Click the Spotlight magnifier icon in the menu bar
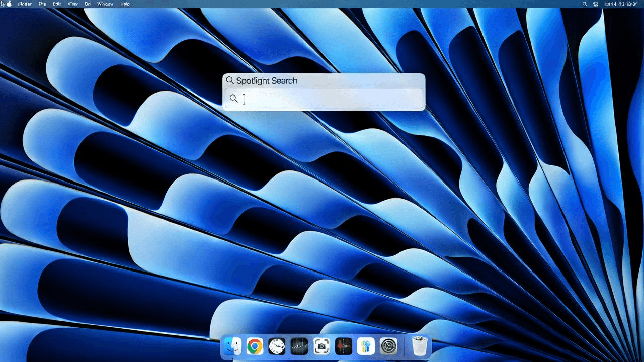This screenshot has width=644, height=362. point(584,4)
